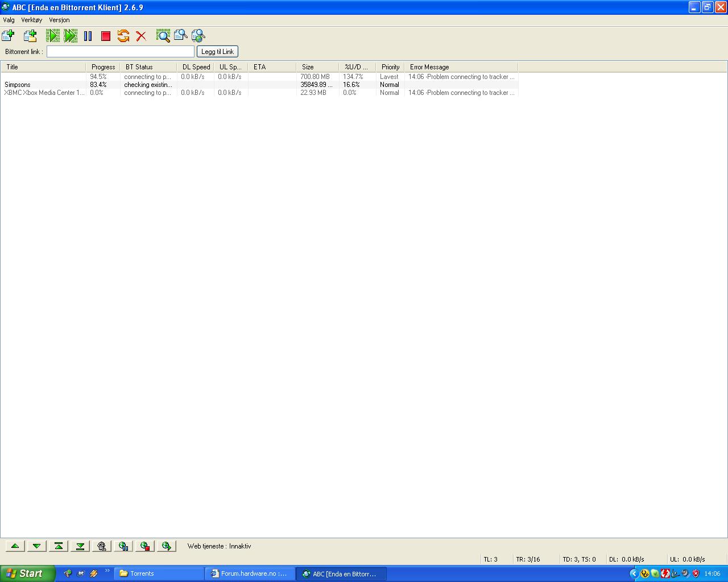Click red shield security tray icon

696,573
